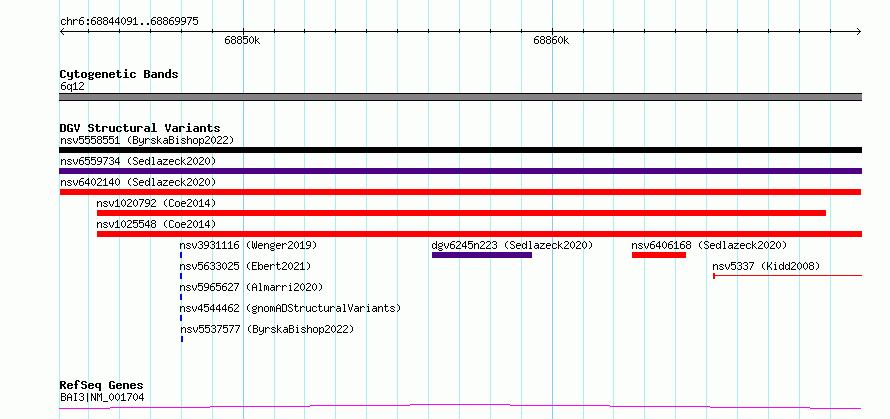Click the nsv4544462 (gnomADStructuralVariants) label
The height and width of the screenshot is (419, 890).
[x=290, y=308]
